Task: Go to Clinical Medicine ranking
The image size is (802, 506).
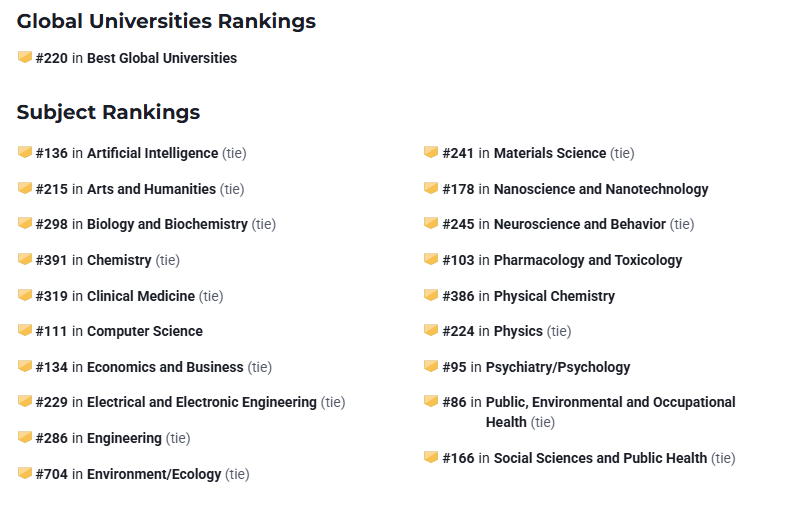Action: (x=141, y=296)
